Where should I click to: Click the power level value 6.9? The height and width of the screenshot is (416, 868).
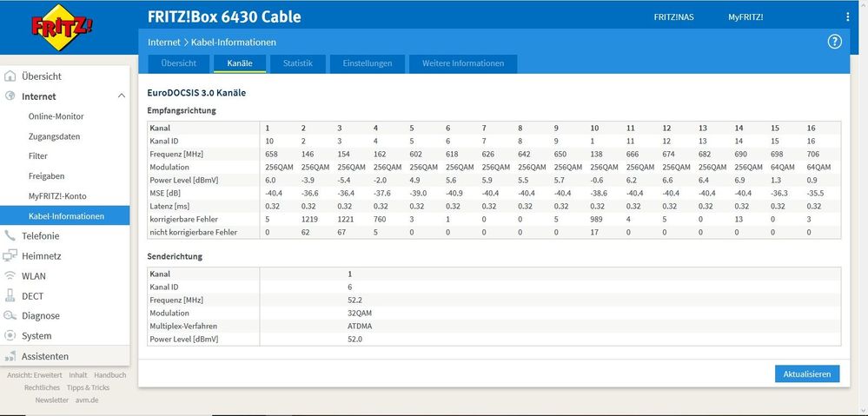(x=739, y=181)
